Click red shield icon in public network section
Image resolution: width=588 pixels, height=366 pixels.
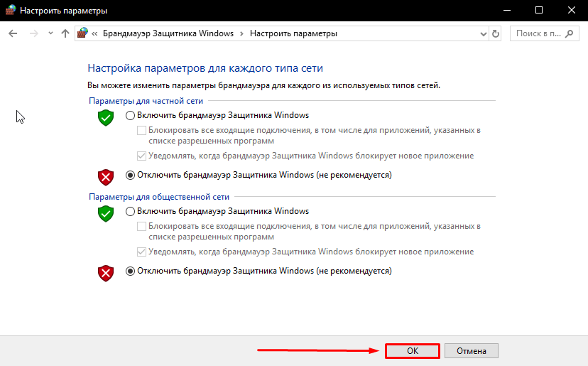pos(106,274)
